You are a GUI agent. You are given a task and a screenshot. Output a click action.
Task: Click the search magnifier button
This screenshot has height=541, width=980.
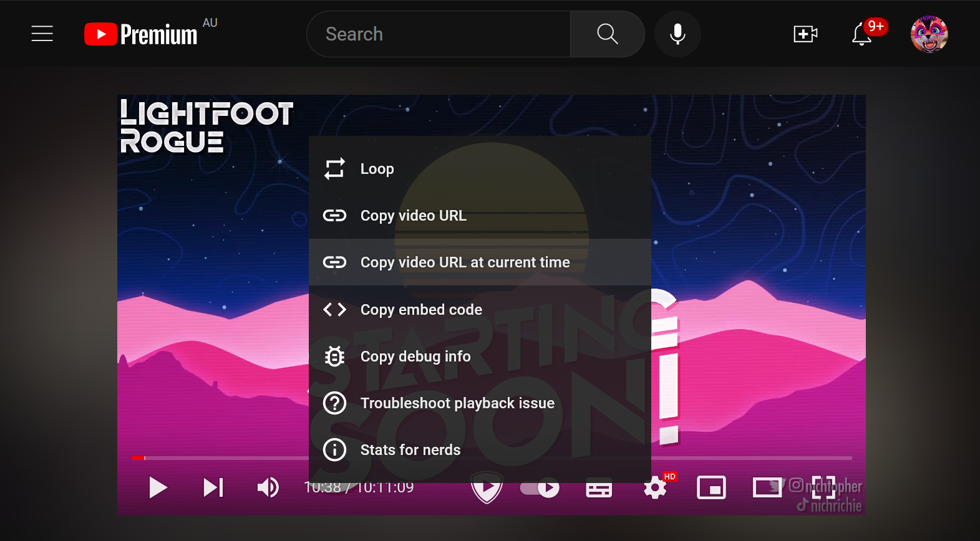(607, 34)
